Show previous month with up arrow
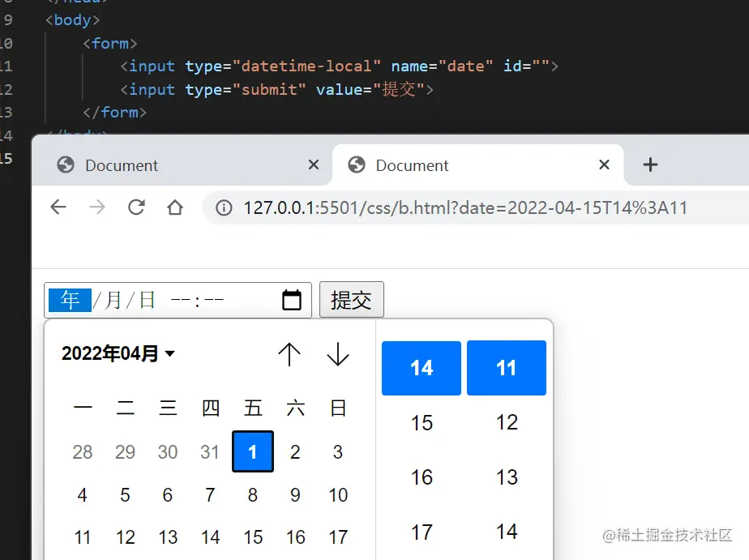This screenshot has height=560, width=749. point(289,354)
